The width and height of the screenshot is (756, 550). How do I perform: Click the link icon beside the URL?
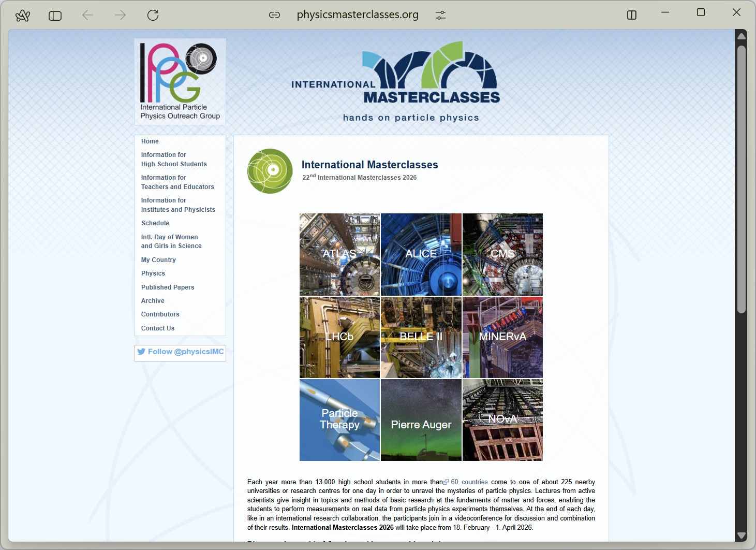(x=274, y=15)
